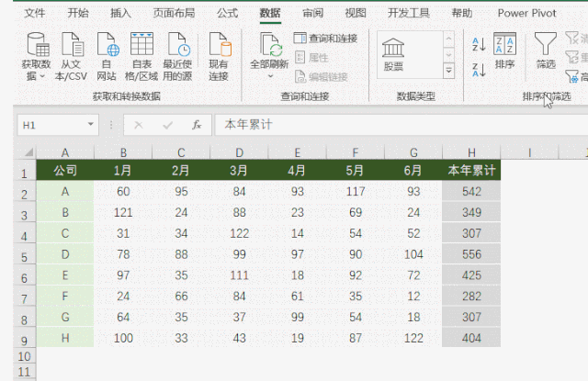Click the 从文本/CSV import icon
Viewport: 588px width, 381px height.
[x=73, y=46]
